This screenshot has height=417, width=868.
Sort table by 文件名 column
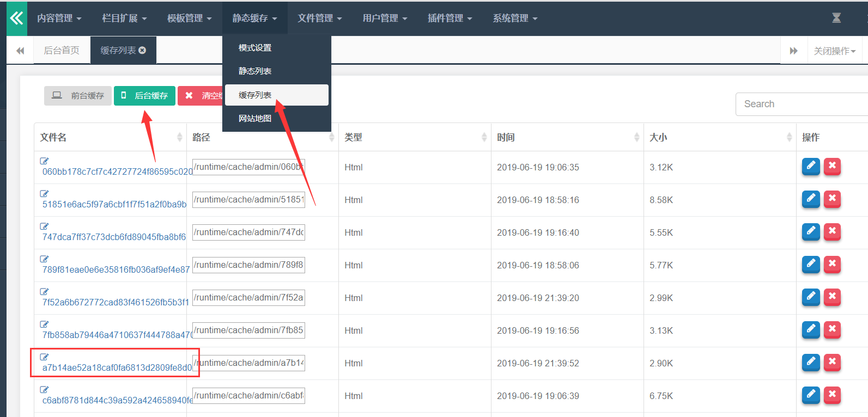click(x=111, y=137)
